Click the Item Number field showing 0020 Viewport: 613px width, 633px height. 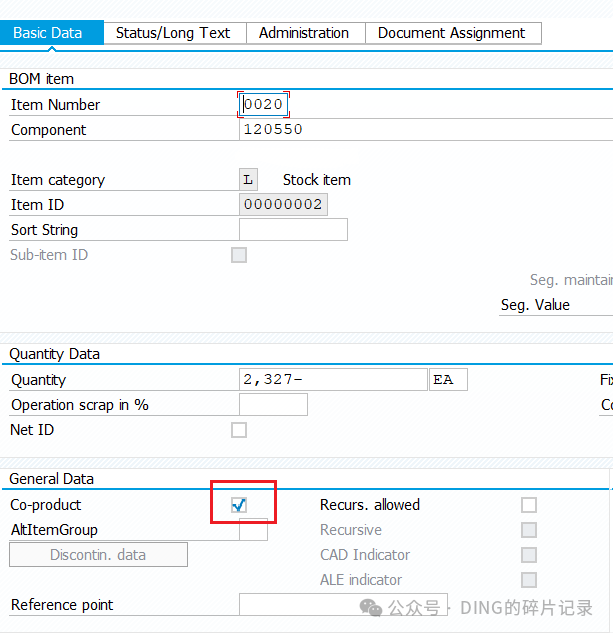pyautogui.click(x=263, y=104)
